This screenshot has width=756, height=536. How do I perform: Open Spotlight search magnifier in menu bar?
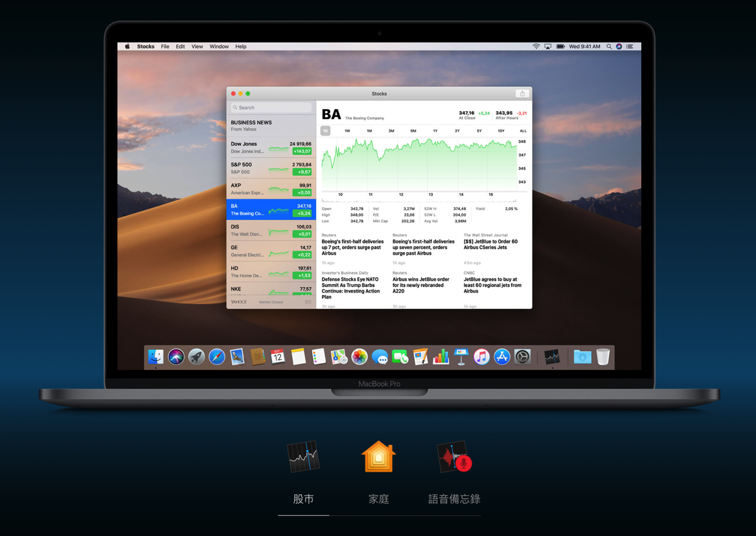[x=609, y=47]
